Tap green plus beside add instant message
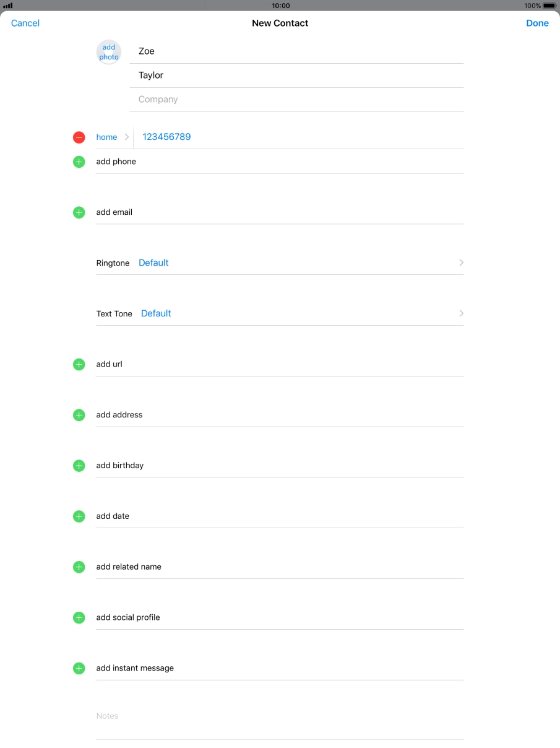This screenshot has height=748, width=560. [x=79, y=669]
